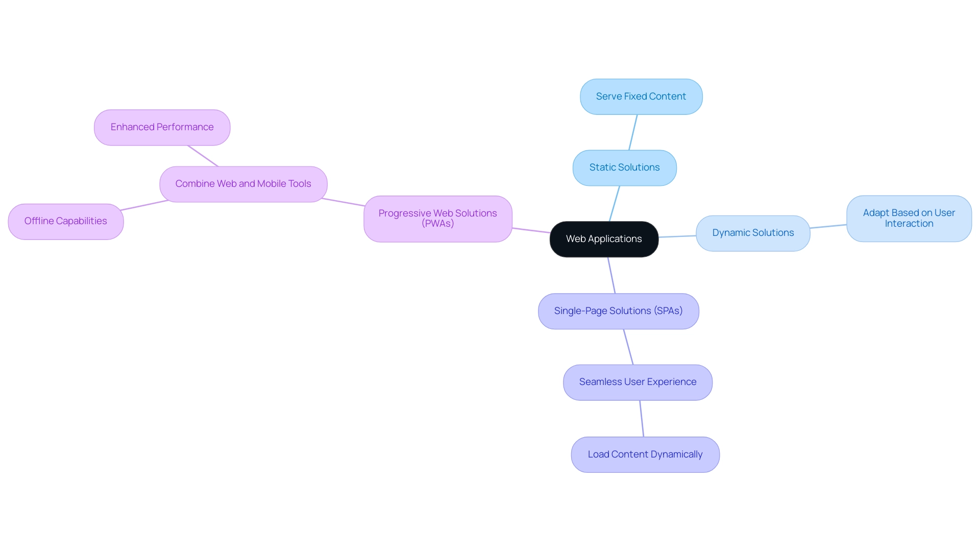Toggle visibility of Enhanced Performance node
The image size is (980, 553).
162,127
